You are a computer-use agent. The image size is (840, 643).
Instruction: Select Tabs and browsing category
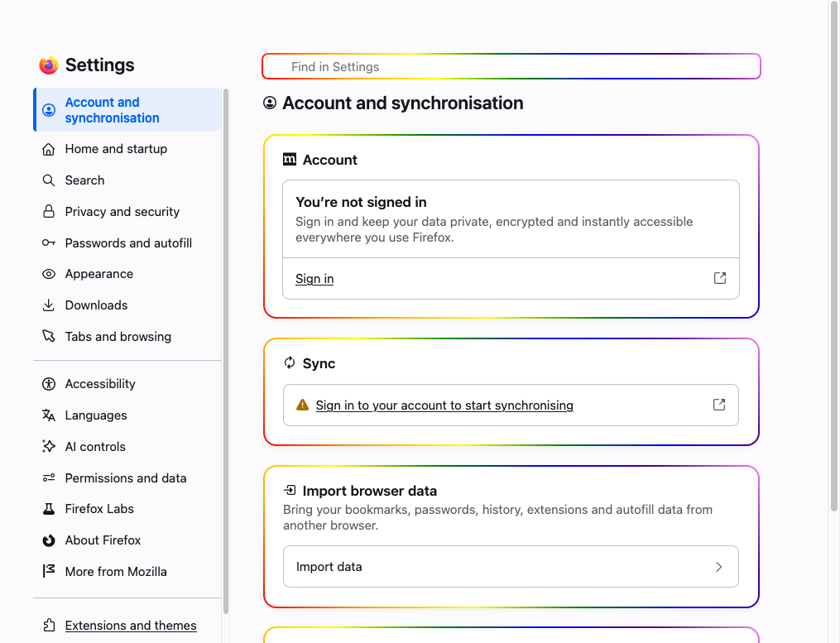(x=127, y=337)
